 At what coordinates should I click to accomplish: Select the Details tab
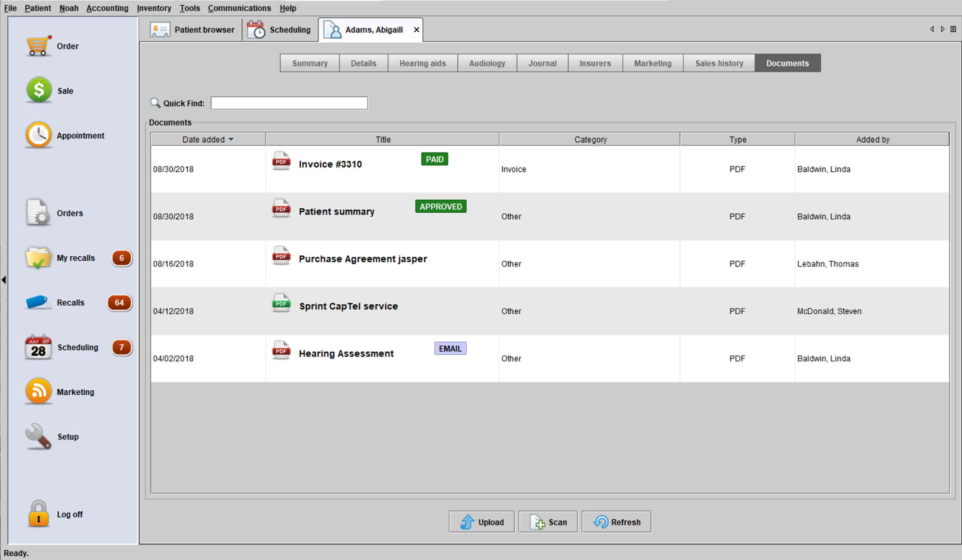pyautogui.click(x=363, y=63)
